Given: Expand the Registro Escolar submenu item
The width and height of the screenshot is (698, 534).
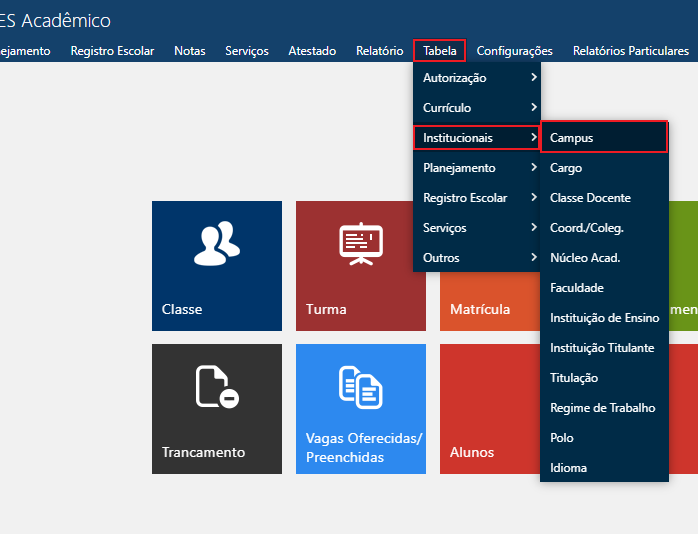Looking at the screenshot, I should 476,198.
